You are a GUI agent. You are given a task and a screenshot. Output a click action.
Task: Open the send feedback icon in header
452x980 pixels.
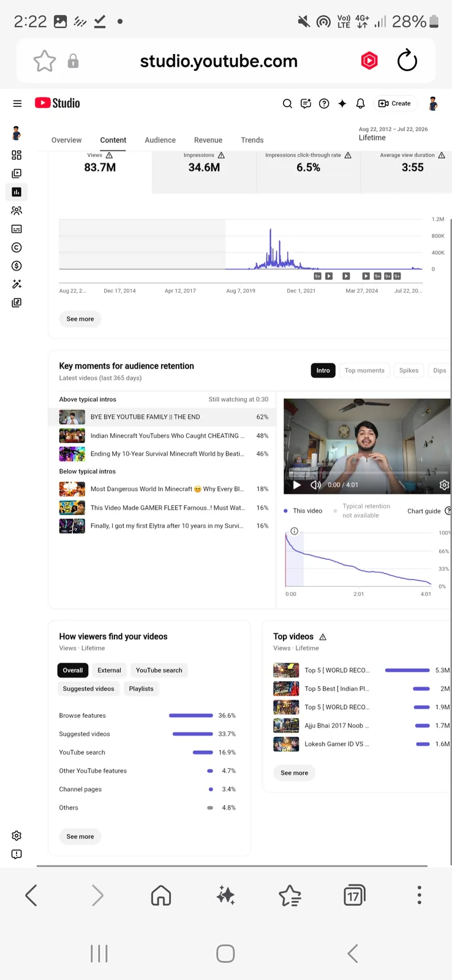click(x=306, y=104)
